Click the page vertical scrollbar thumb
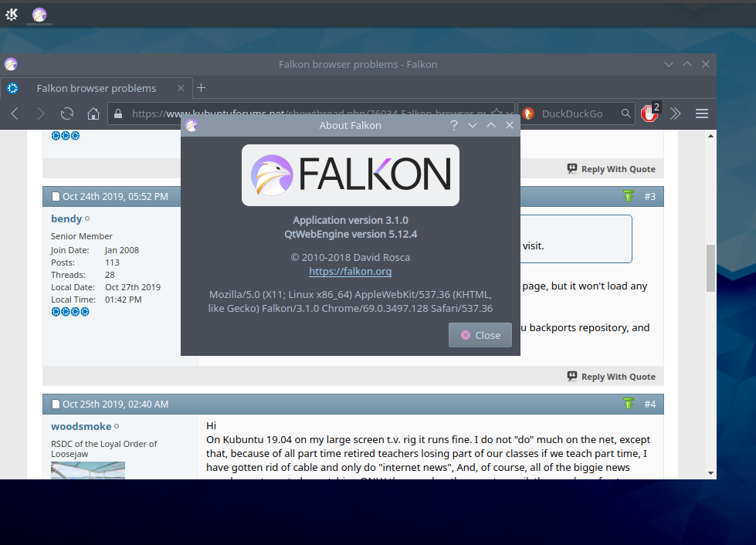The height and width of the screenshot is (545, 756). (x=710, y=268)
